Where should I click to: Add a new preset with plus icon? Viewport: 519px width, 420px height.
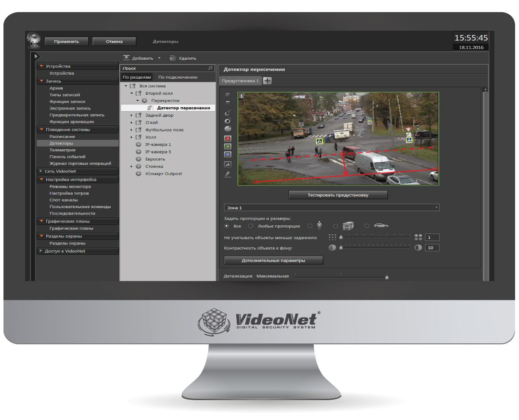(x=267, y=81)
